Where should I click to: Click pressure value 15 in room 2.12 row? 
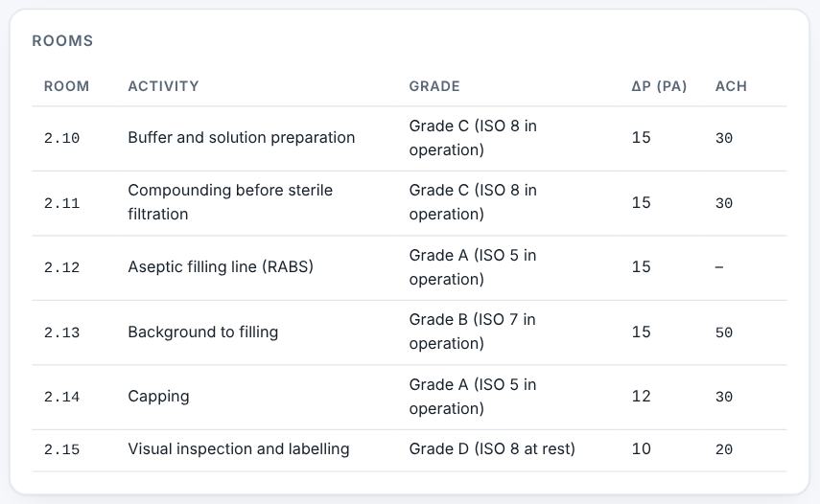pyautogui.click(x=642, y=267)
